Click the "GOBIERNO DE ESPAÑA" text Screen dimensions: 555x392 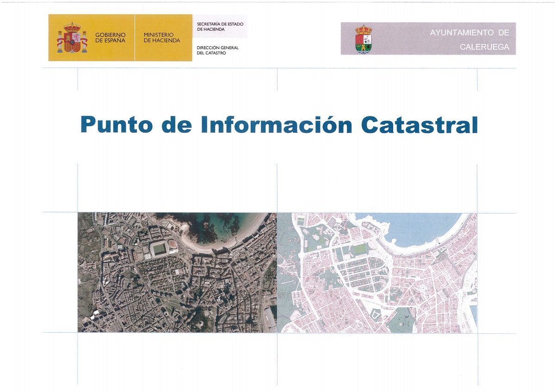point(110,37)
